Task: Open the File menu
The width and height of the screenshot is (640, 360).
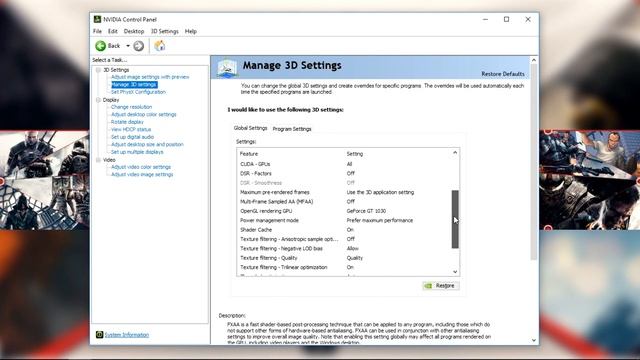Action: [x=97, y=31]
